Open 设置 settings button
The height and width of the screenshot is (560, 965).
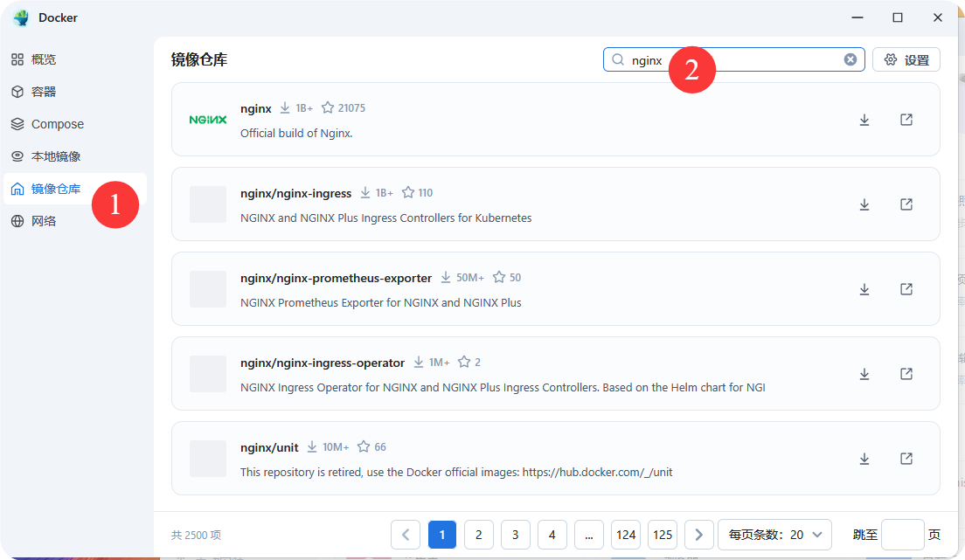pos(906,59)
